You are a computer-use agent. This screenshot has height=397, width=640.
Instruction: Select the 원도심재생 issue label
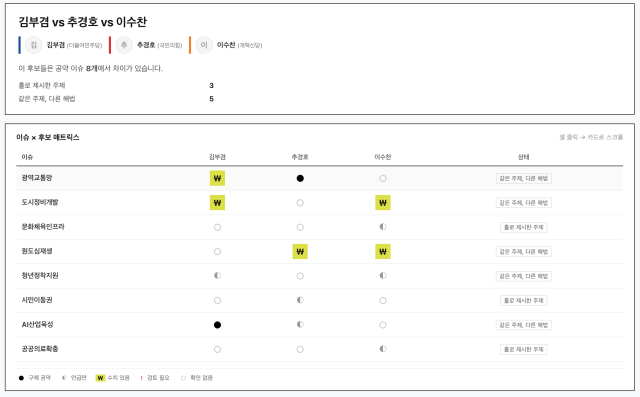click(37, 251)
